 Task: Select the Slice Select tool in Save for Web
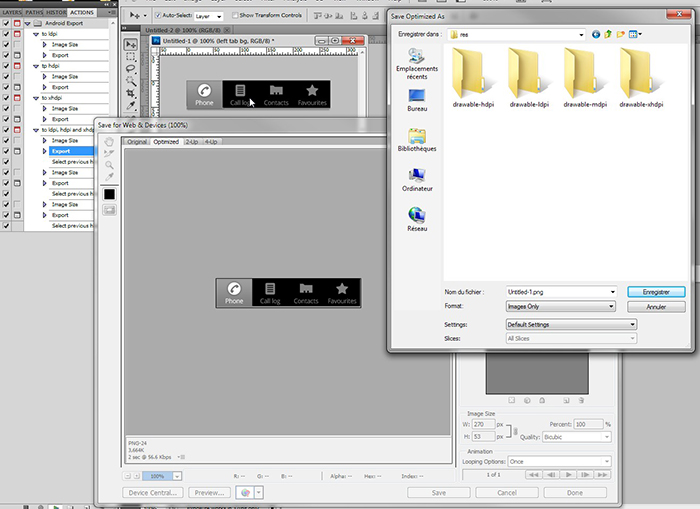click(109, 153)
